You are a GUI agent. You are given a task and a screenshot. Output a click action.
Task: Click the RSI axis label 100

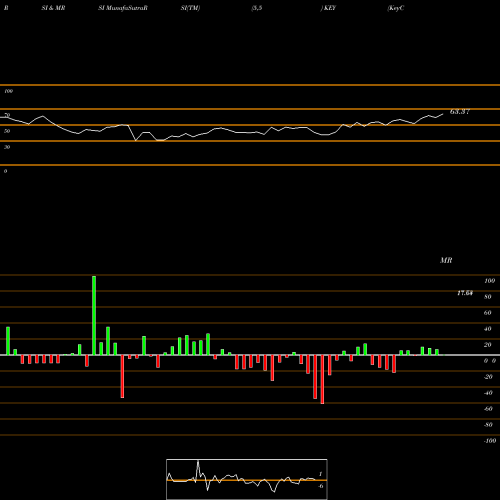9,91
